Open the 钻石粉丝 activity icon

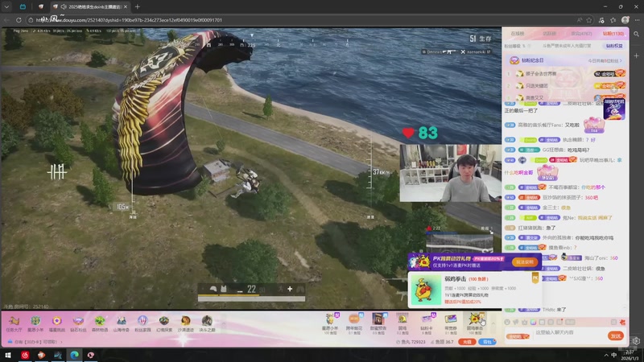[78, 323]
